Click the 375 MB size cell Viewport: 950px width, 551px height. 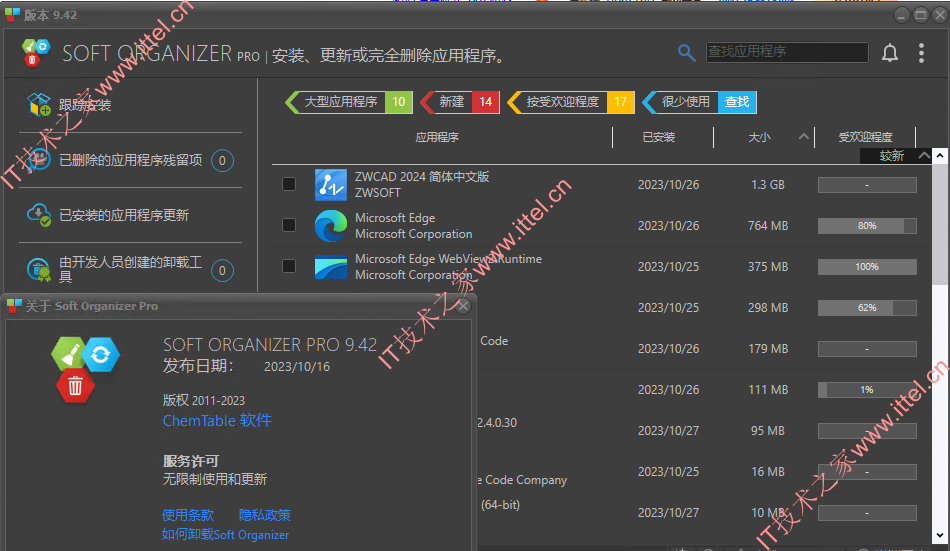tap(768, 267)
